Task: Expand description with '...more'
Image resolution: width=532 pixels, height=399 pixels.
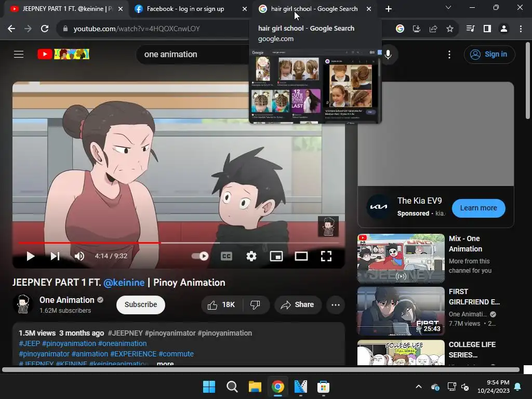Action: pyautogui.click(x=165, y=363)
